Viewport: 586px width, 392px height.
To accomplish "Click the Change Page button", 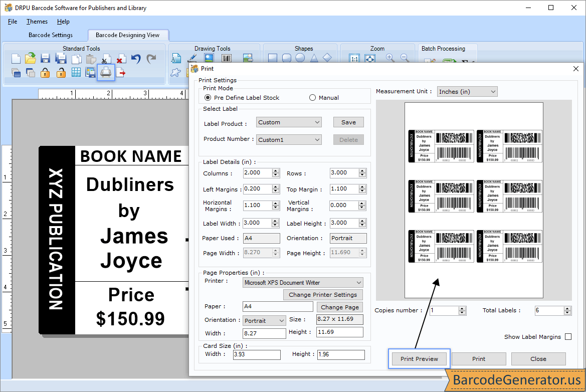I will [340, 307].
